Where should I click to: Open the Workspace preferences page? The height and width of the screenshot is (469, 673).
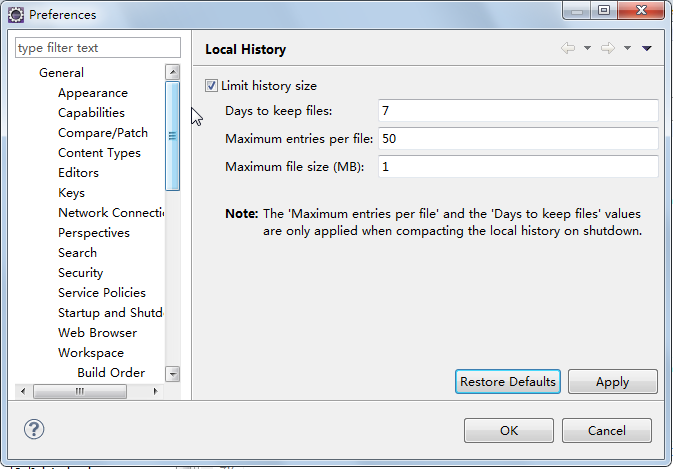[90, 353]
